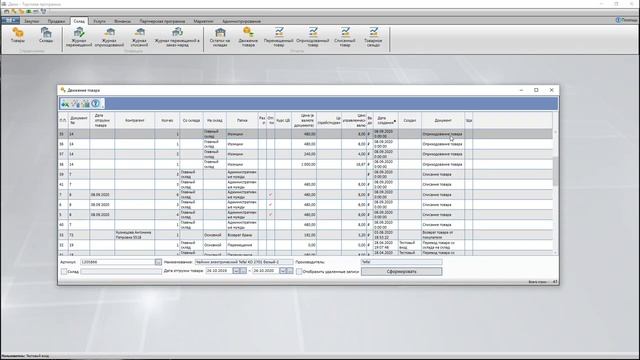640x360 pixels.
Task: Toggle Отображать удаленные записи checkbox
Action: pyautogui.click(x=299, y=271)
